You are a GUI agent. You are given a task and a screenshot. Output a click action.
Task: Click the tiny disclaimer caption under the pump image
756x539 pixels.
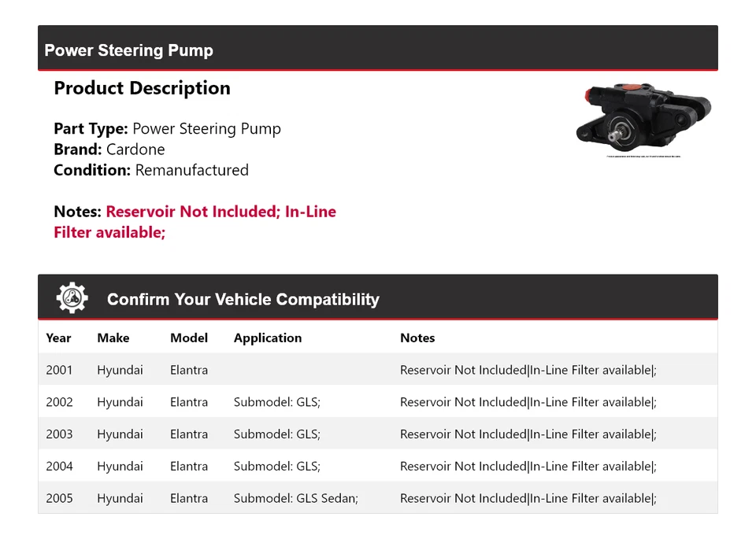(x=643, y=157)
